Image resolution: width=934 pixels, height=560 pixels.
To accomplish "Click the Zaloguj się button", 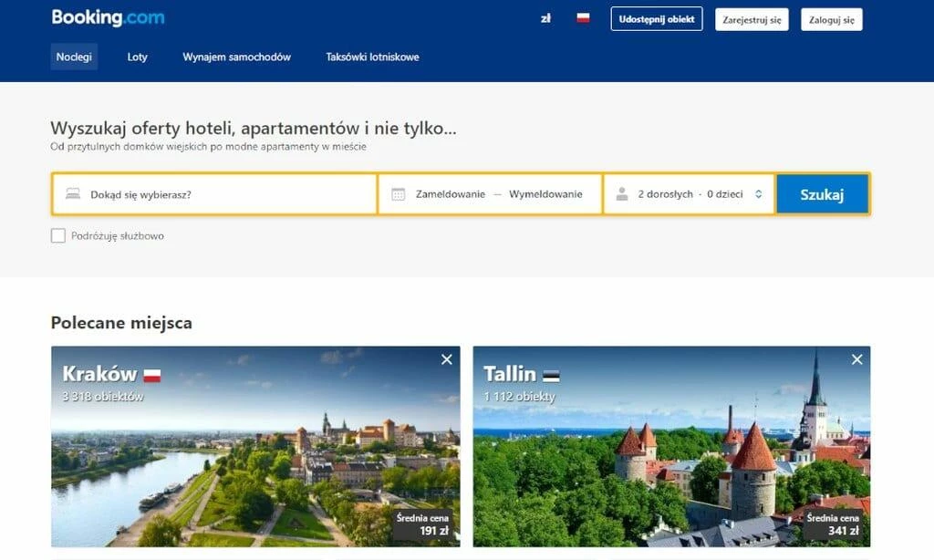I will pos(832,20).
